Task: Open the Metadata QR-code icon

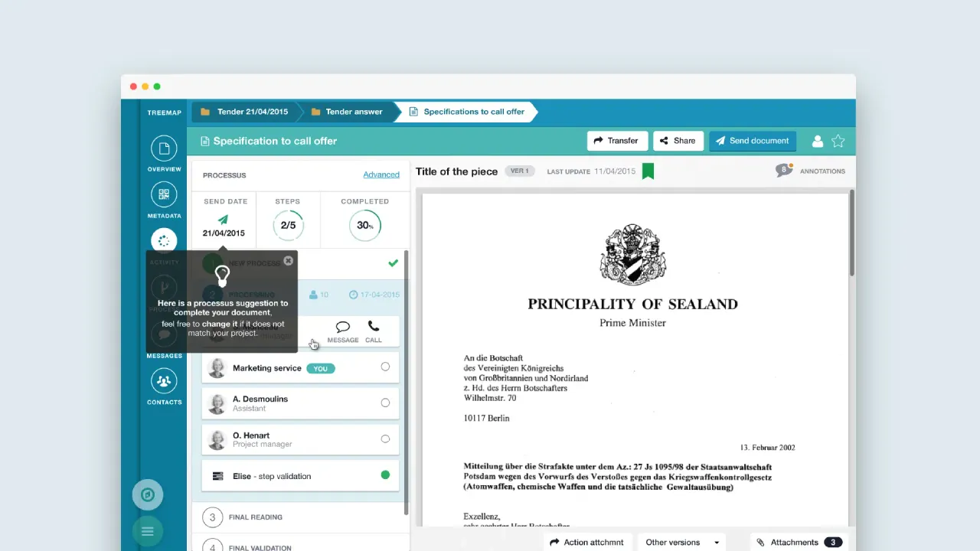Action: (164, 194)
